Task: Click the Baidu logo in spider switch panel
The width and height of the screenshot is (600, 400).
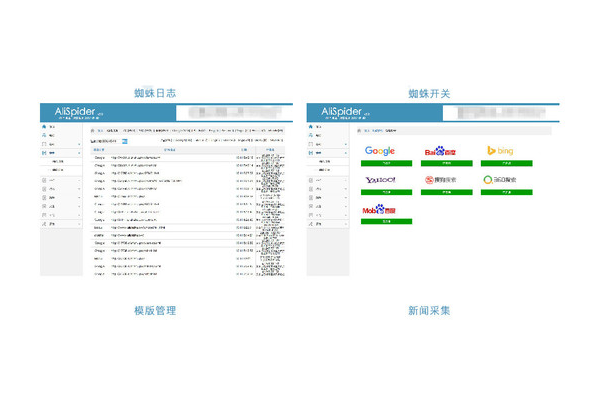Action: [x=439, y=151]
